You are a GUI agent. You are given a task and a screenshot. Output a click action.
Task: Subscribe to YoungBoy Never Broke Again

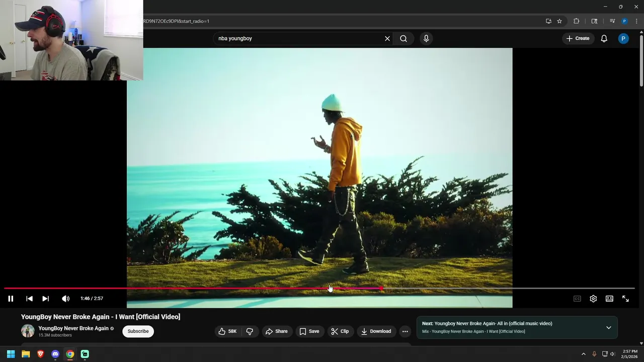(x=138, y=331)
